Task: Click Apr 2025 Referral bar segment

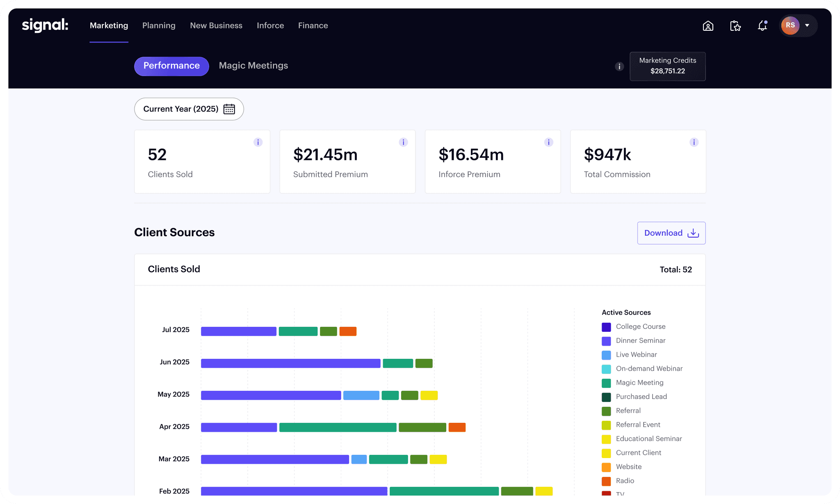Action: coord(422,427)
